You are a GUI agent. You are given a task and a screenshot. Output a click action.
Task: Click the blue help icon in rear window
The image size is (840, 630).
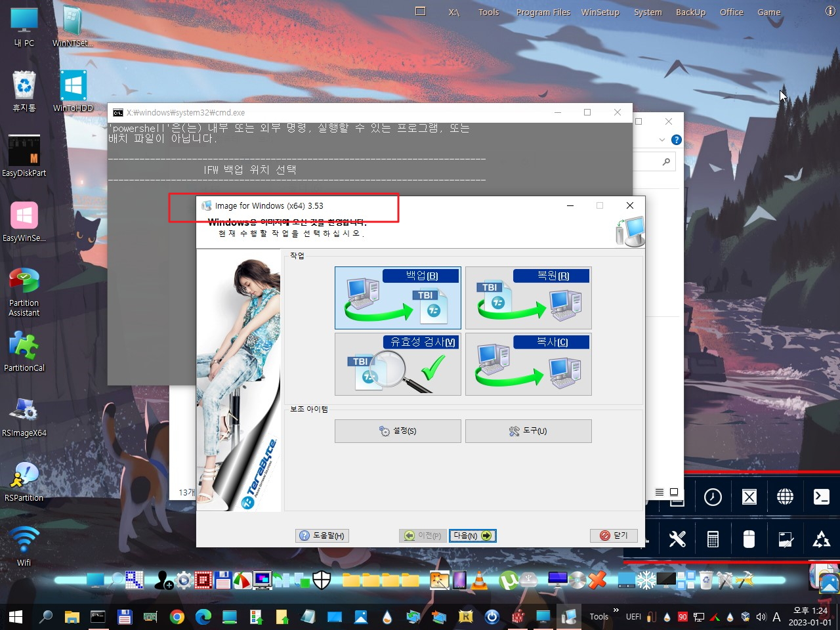[677, 140]
